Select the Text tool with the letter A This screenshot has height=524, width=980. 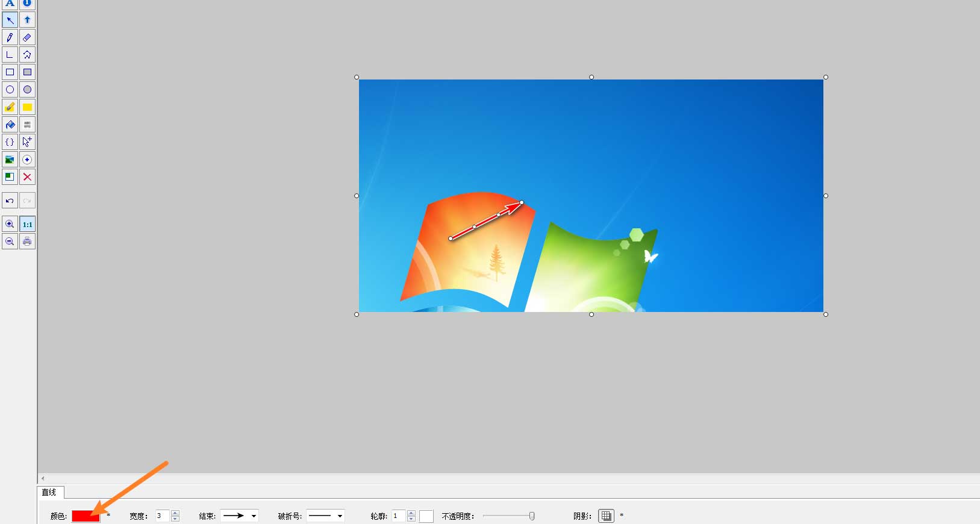pyautogui.click(x=10, y=4)
